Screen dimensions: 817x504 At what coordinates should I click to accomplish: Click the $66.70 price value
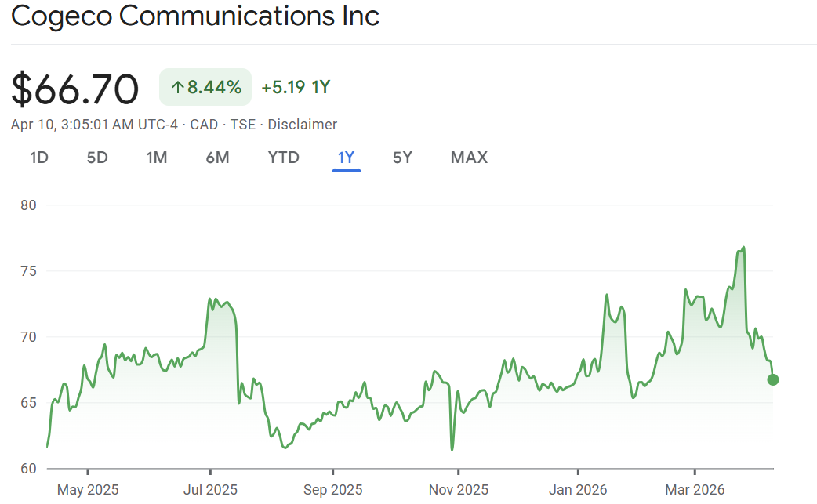(75, 89)
